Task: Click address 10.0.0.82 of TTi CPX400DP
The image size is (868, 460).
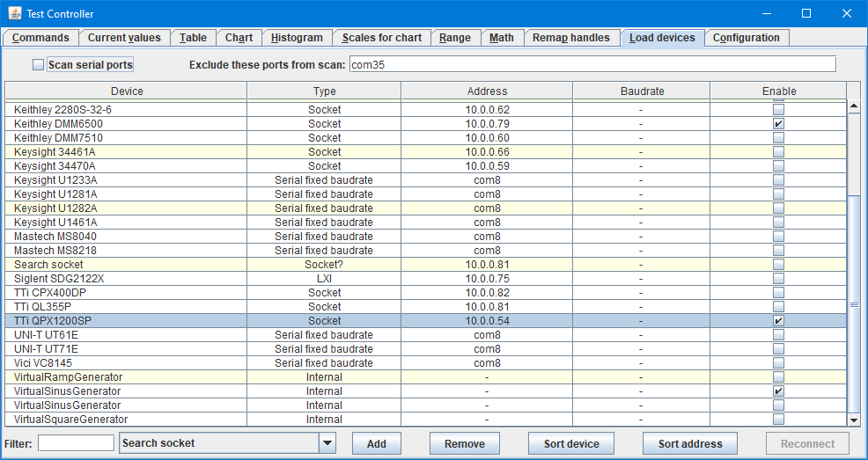Action: 487,293
